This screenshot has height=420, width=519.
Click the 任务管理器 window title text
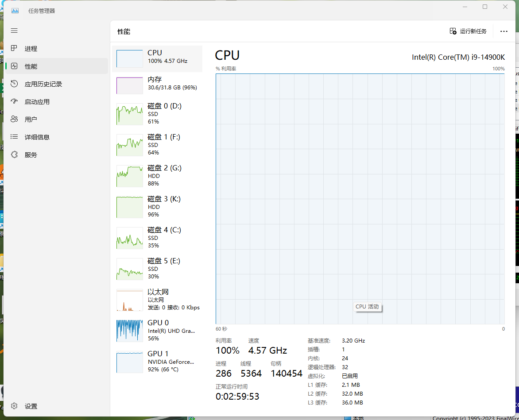point(42,11)
